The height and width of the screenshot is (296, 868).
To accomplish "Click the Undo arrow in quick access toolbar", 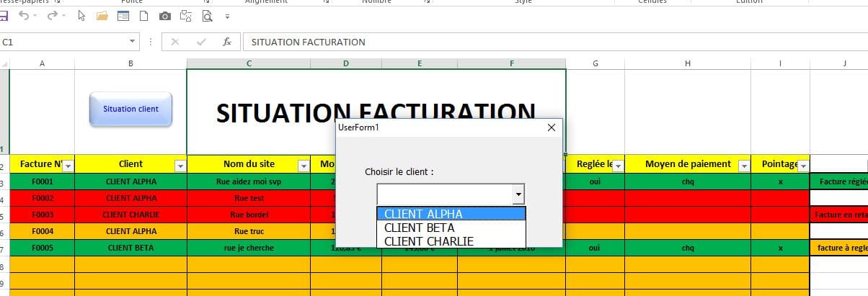I will [x=24, y=15].
